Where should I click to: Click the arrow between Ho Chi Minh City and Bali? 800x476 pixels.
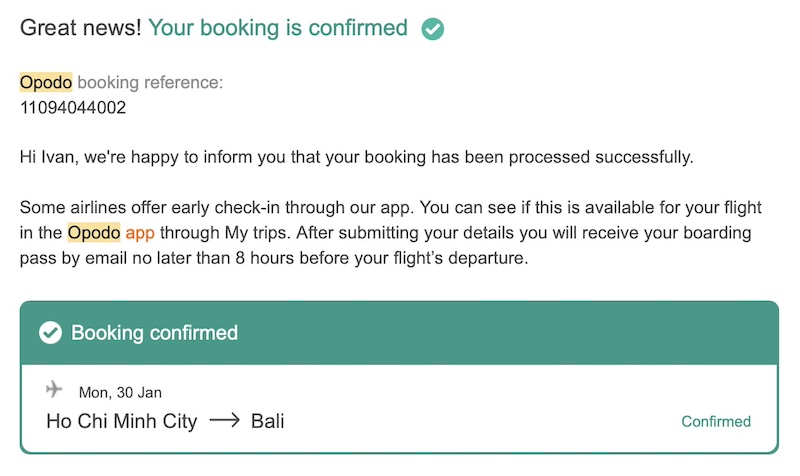(225, 421)
